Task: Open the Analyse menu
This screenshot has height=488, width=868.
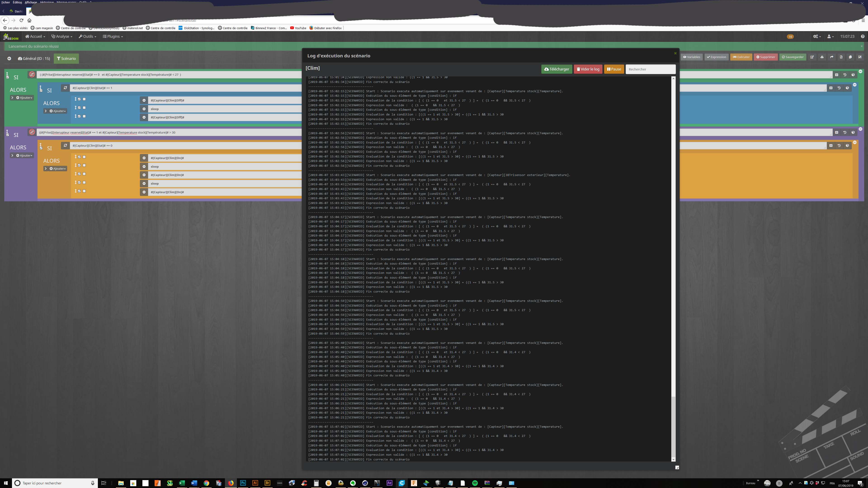Action: (x=62, y=36)
